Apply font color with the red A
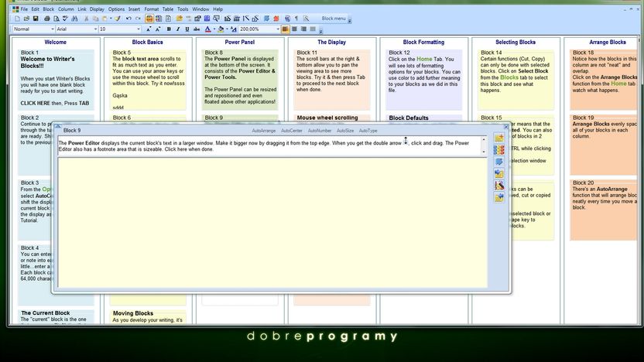Image resolution: width=644 pixels, height=362 pixels. [x=207, y=29]
